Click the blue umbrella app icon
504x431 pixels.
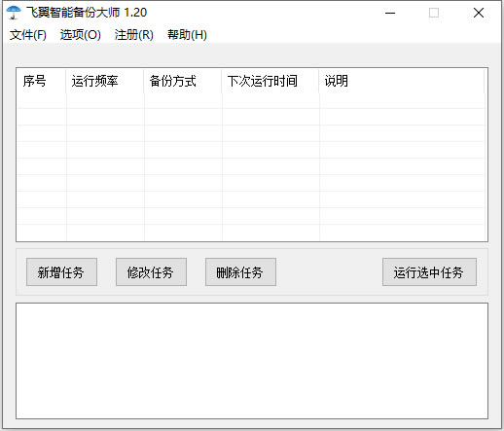pos(14,13)
